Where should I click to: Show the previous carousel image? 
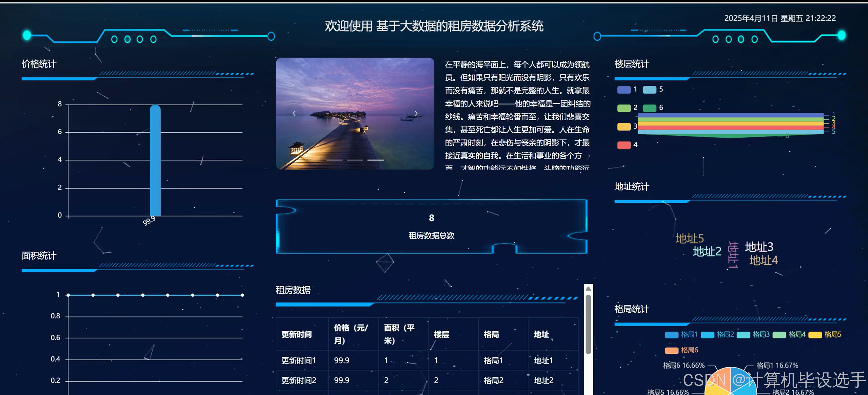click(x=294, y=114)
